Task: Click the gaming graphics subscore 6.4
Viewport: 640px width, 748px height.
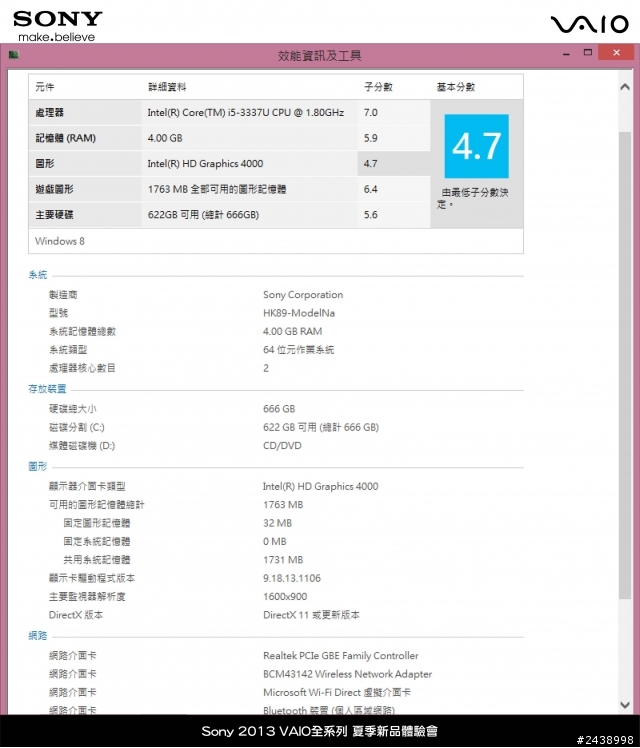Action: (371, 189)
